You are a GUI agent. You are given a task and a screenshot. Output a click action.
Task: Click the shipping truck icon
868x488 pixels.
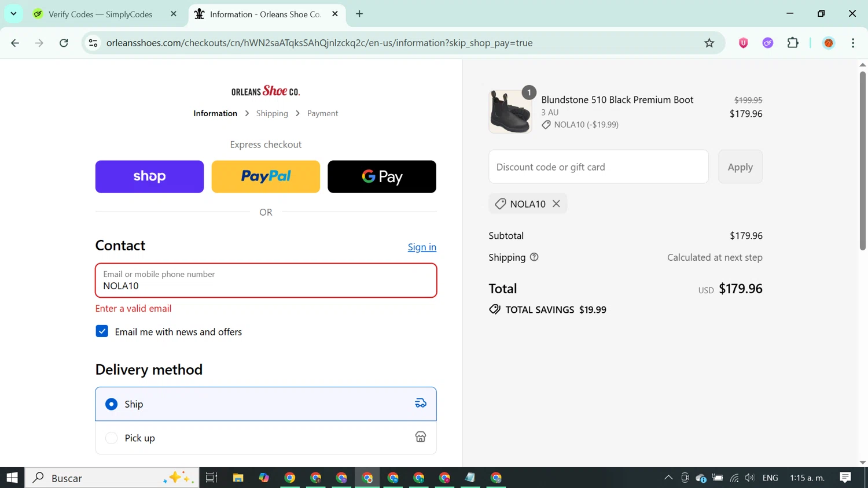coord(421,404)
